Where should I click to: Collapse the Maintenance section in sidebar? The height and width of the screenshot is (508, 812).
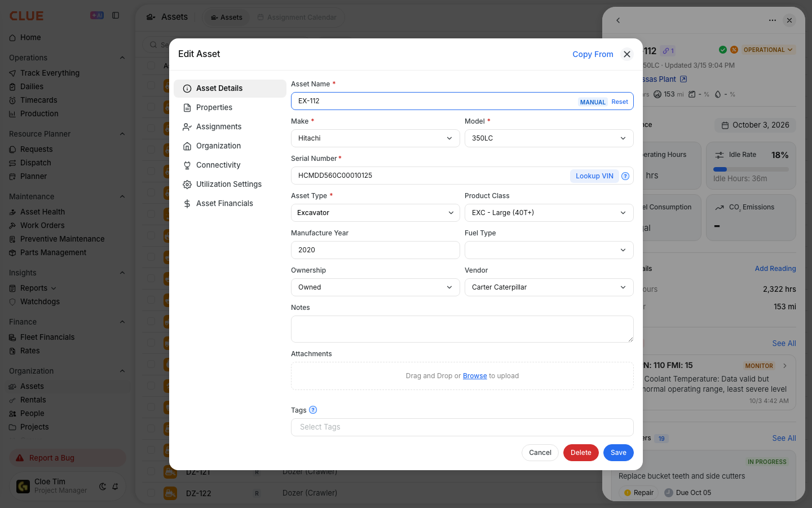coord(122,196)
